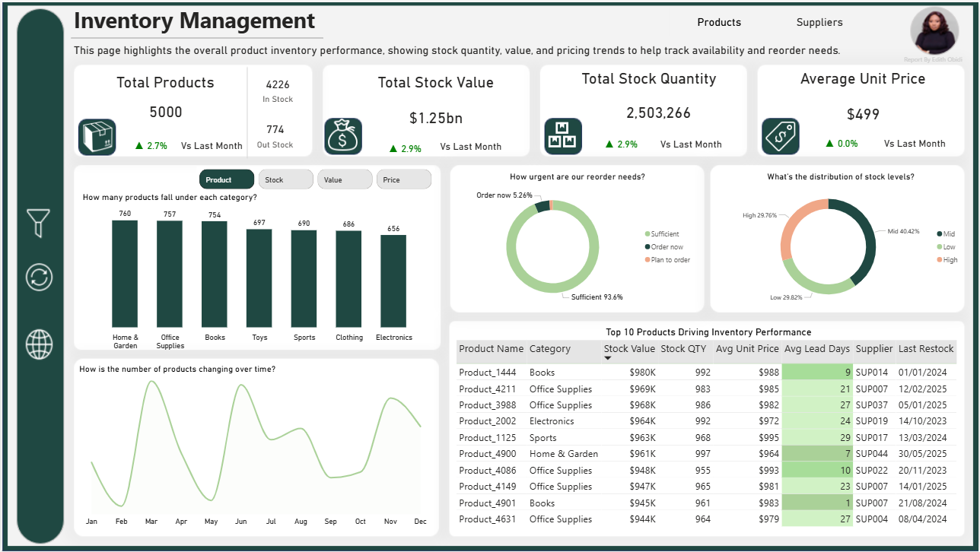Click the Stock Quantity shelves icon

563,137
